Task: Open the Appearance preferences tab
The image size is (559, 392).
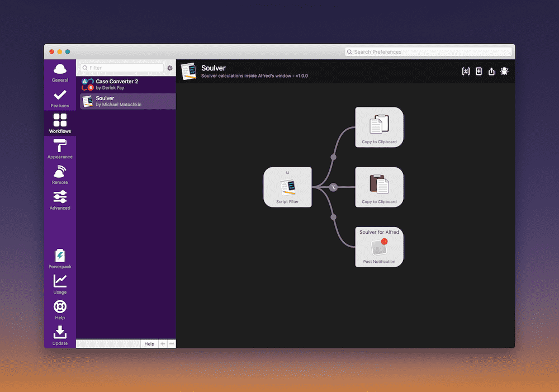Action: (x=60, y=149)
